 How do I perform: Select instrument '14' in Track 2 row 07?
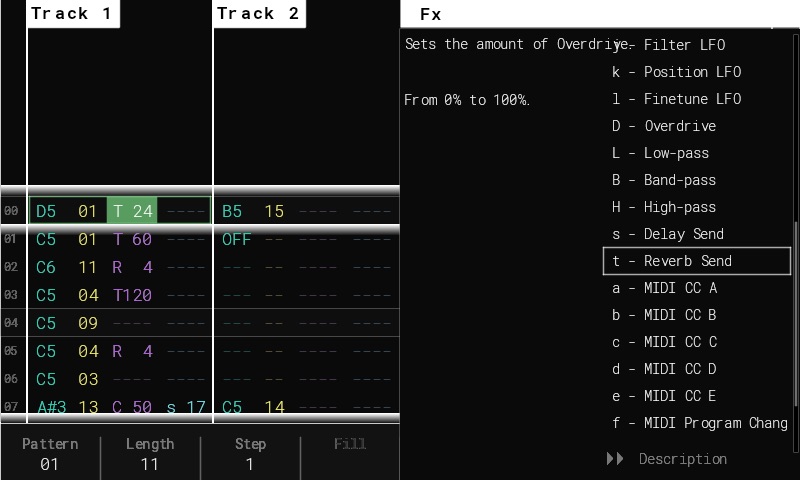click(x=274, y=407)
